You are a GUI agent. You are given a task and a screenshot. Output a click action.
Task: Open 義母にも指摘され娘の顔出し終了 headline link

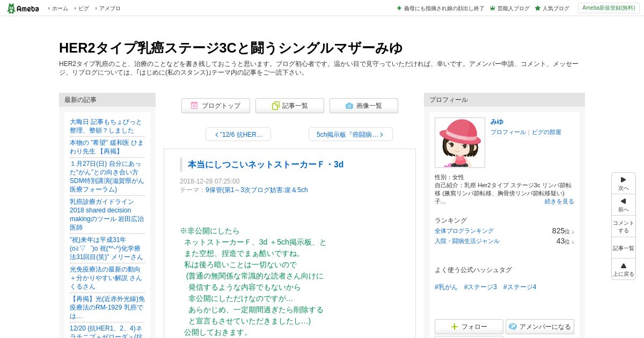click(x=444, y=9)
